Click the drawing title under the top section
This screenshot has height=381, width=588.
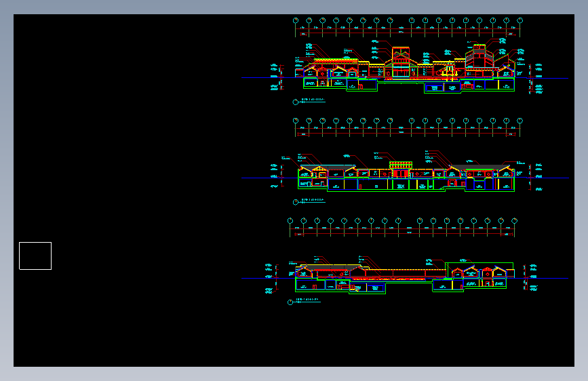tap(313, 100)
